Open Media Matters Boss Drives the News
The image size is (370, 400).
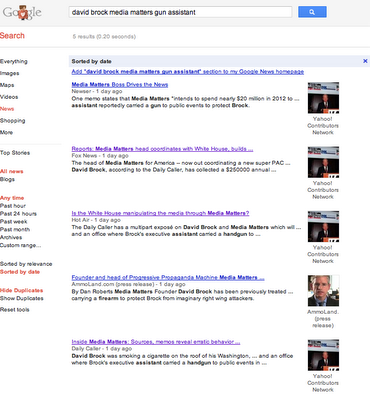tap(120, 85)
